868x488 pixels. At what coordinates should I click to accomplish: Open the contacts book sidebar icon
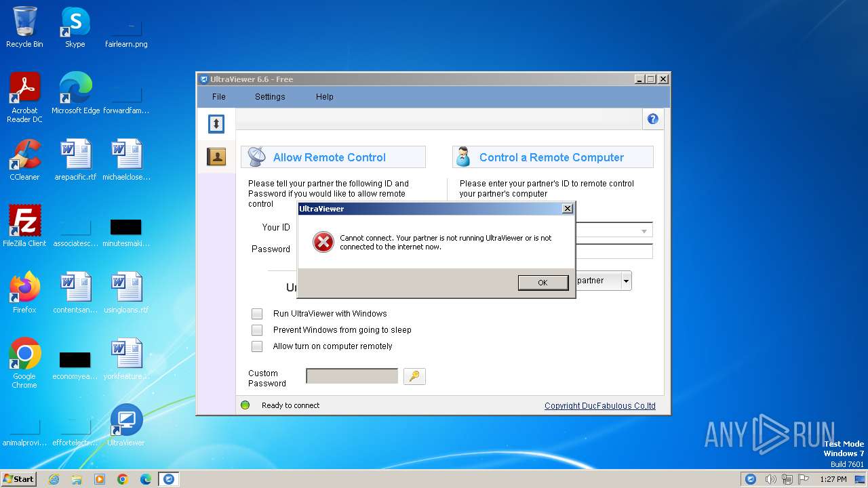(216, 157)
